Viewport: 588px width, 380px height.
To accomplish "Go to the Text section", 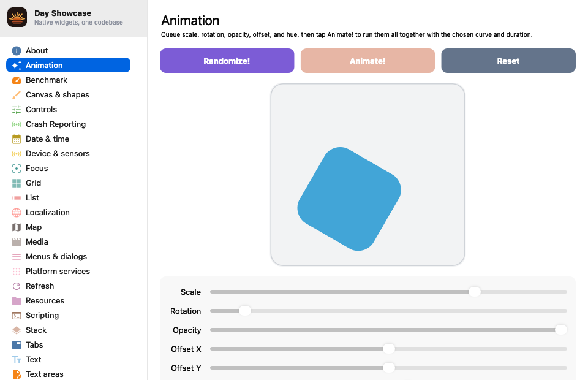I will click(x=68, y=360).
